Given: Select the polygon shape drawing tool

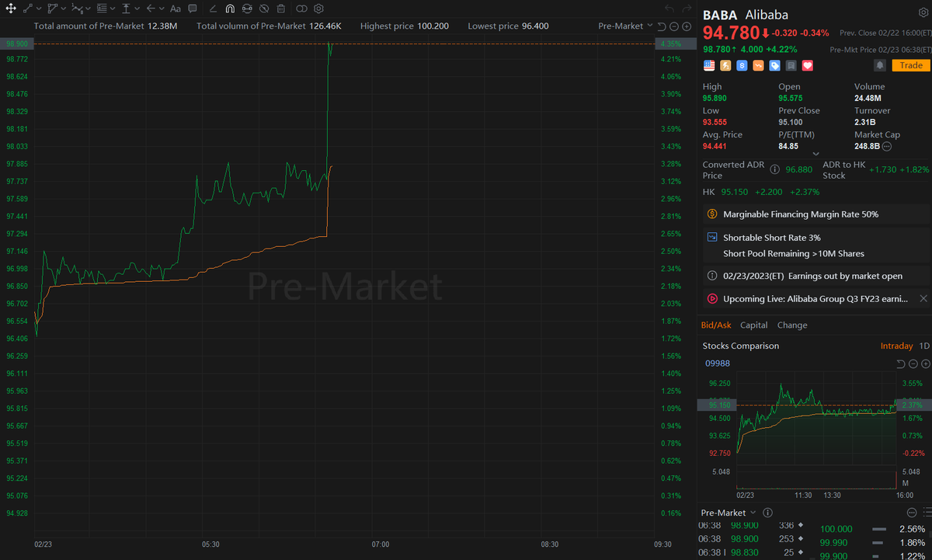Looking at the screenshot, I should pyautogui.click(x=53, y=9).
